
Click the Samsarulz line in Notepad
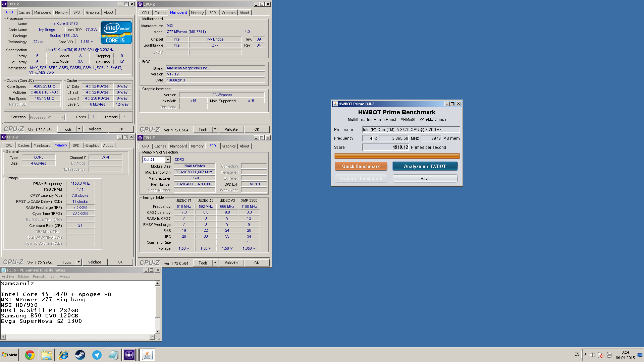pyautogui.click(x=17, y=284)
